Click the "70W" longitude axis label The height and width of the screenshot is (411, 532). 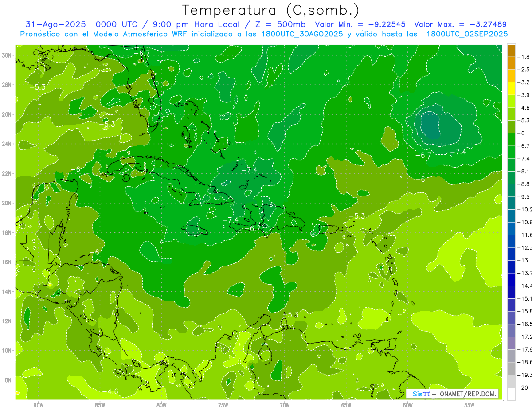285,406
